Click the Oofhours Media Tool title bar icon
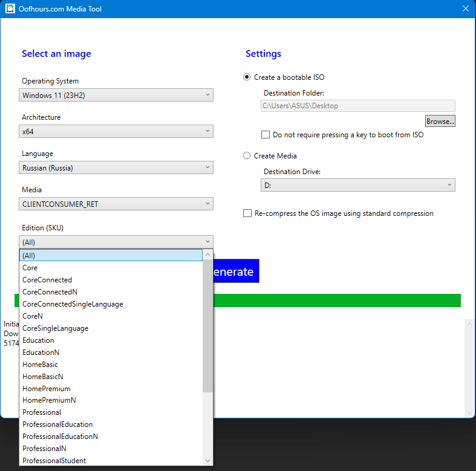The width and height of the screenshot is (476, 471). [10, 8]
